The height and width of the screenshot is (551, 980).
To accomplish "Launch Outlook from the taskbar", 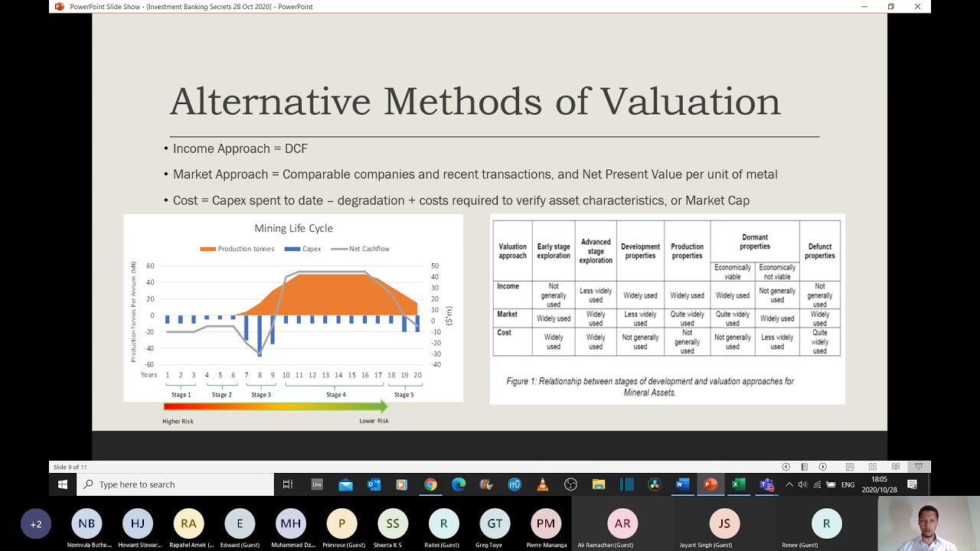I will coord(374,484).
